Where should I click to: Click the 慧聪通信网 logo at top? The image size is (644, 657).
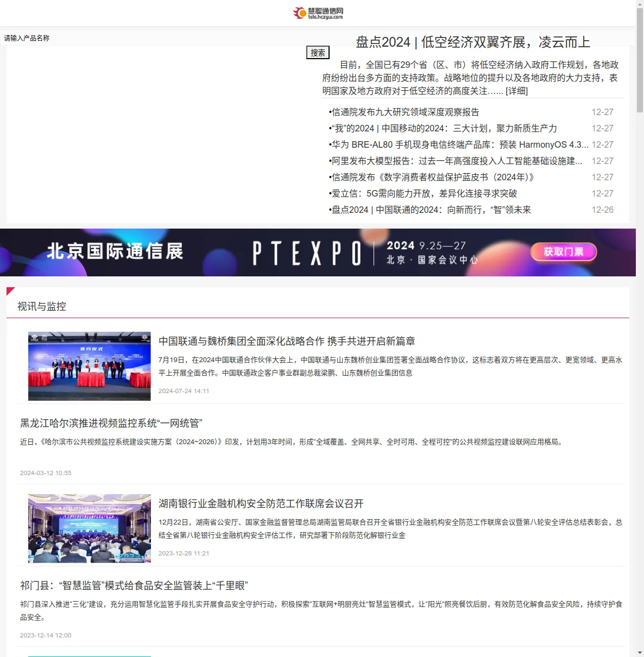[318, 13]
